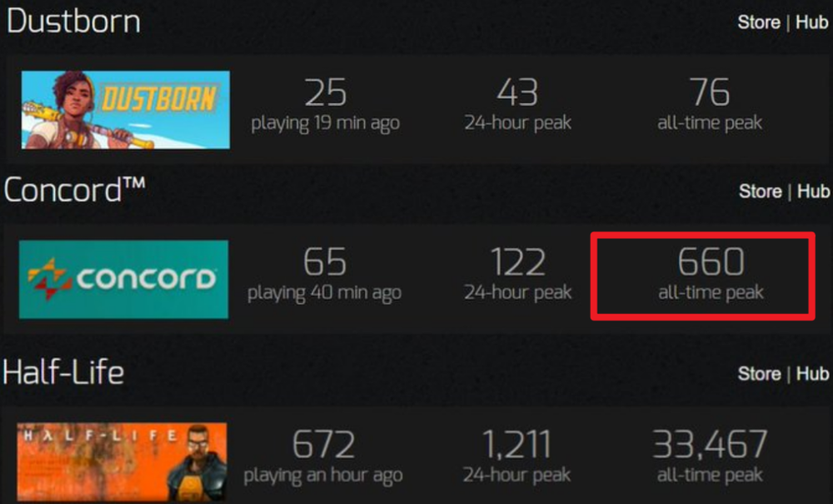833x504 pixels.
Task: Click Dustborn's 76 all-time peak stat
Action: coord(710,105)
